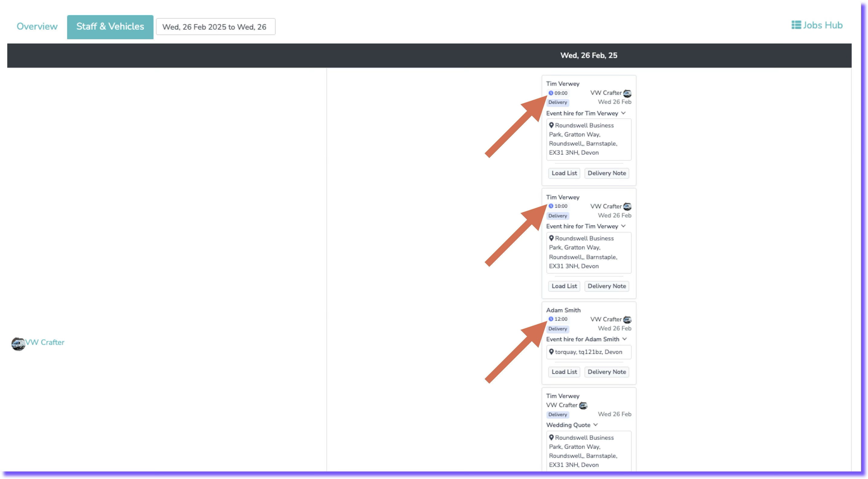Image resolution: width=868 pixels, height=479 pixels.
Task: Click the 09:00 time label
Action: tap(561, 93)
